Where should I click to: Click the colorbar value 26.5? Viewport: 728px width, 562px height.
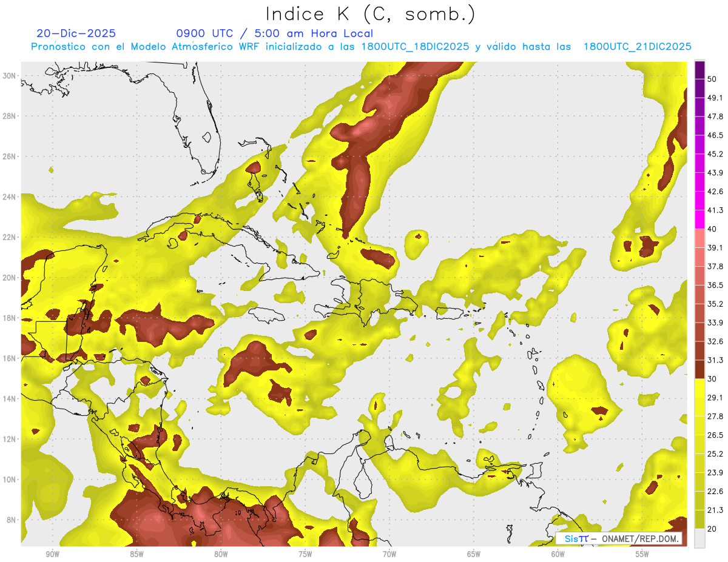pos(715,435)
